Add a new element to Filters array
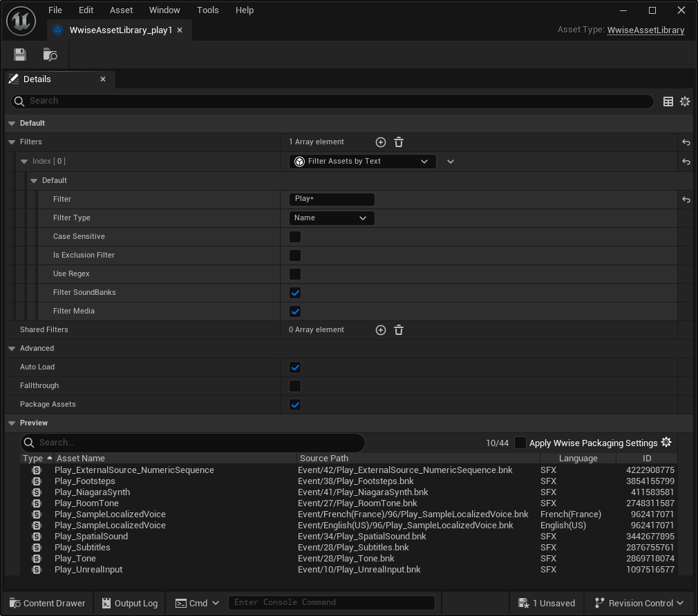The width and height of the screenshot is (698, 616). click(380, 142)
